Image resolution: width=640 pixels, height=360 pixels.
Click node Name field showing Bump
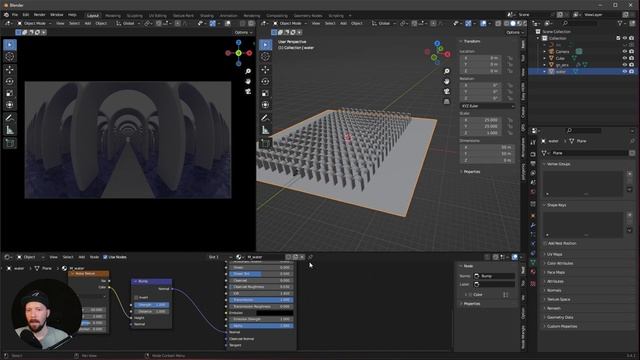coord(494,276)
